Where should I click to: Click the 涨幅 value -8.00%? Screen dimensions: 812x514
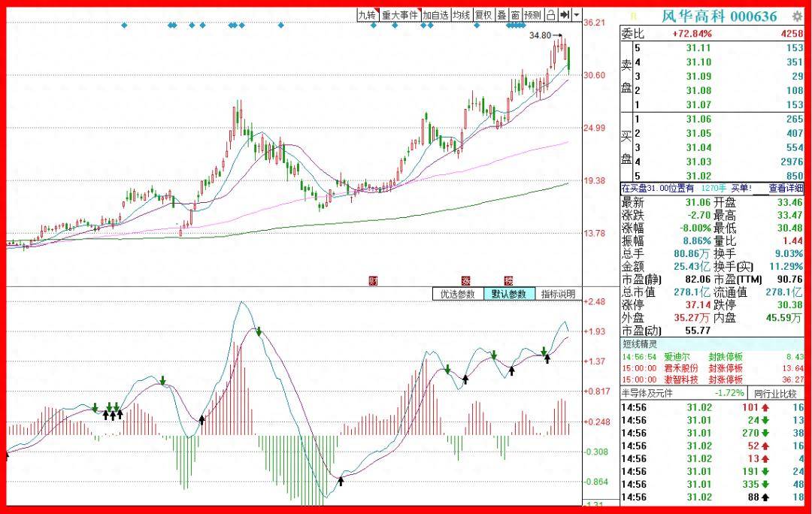point(695,228)
